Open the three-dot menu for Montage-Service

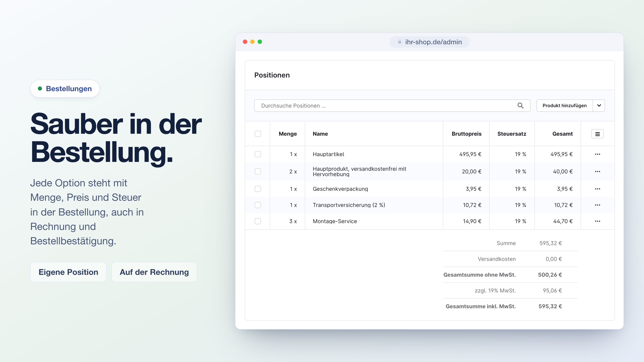[597, 221]
